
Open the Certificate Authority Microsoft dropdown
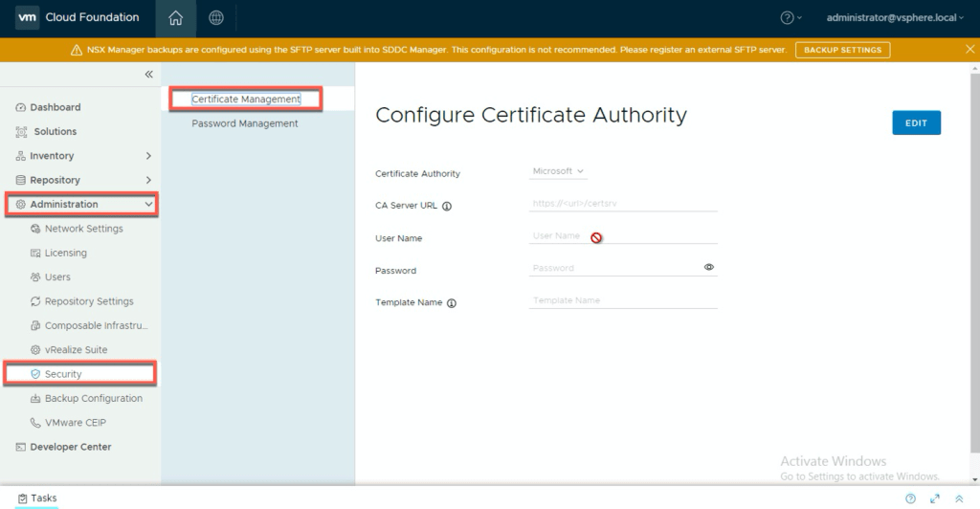[558, 171]
